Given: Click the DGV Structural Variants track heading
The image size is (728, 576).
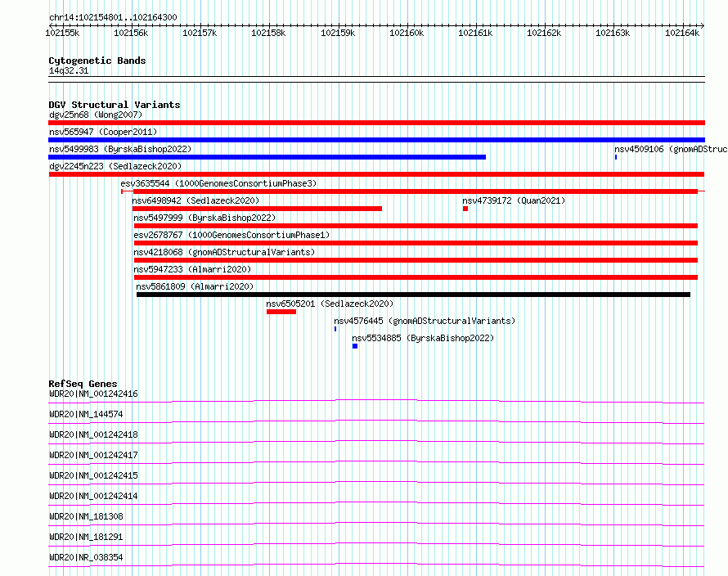Looking at the screenshot, I should (x=115, y=105).
